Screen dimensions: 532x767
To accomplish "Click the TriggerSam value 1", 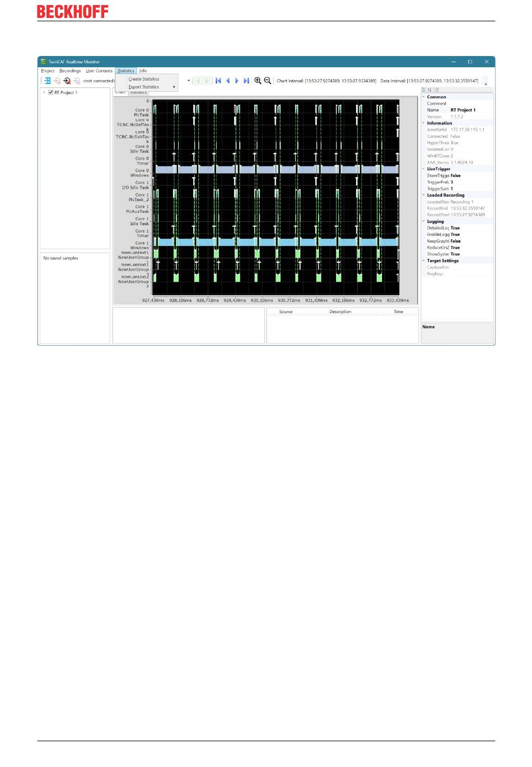I will 452,189.
